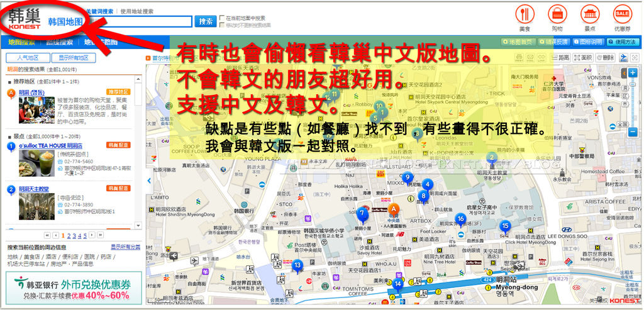Click the first page double-arrow in pagination

pyautogui.click(x=47, y=235)
